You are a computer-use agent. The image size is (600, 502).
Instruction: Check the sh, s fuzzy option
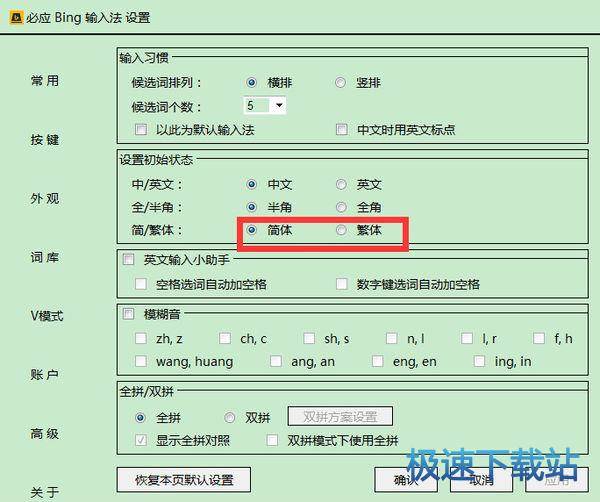point(309,339)
